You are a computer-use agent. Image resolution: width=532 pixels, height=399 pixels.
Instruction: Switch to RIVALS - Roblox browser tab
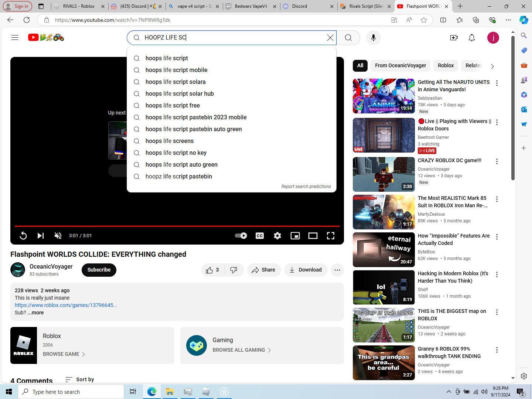pos(79,6)
